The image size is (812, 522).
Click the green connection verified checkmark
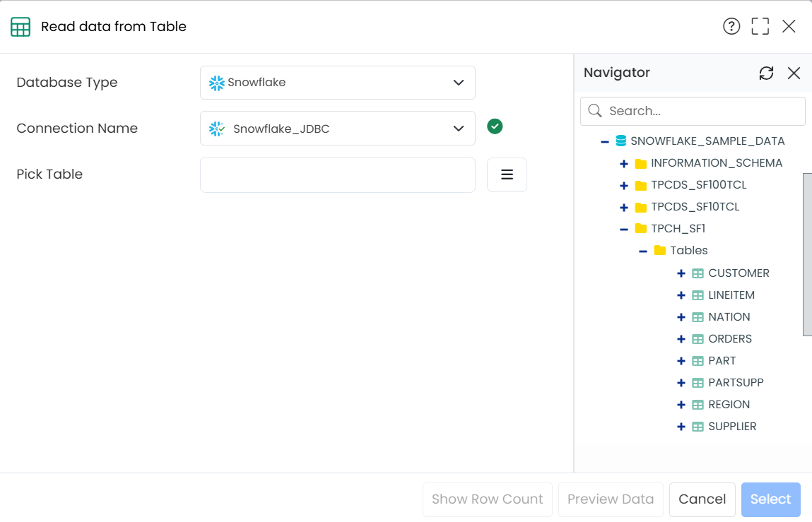(495, 126)
